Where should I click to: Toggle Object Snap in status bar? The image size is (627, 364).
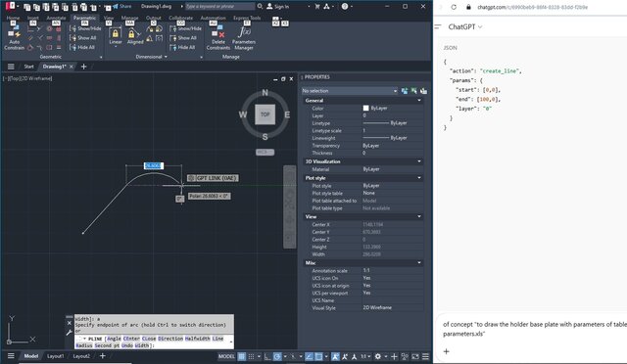click(318, 356)
